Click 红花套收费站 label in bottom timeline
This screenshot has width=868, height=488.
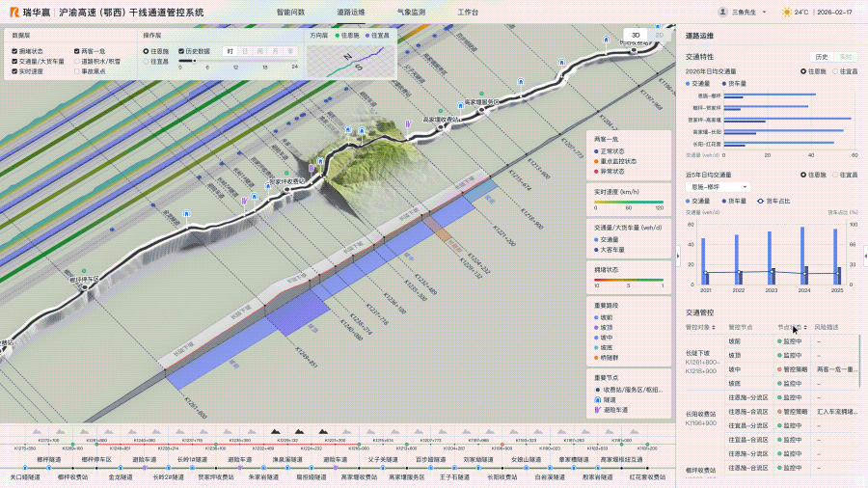point(647,476)
